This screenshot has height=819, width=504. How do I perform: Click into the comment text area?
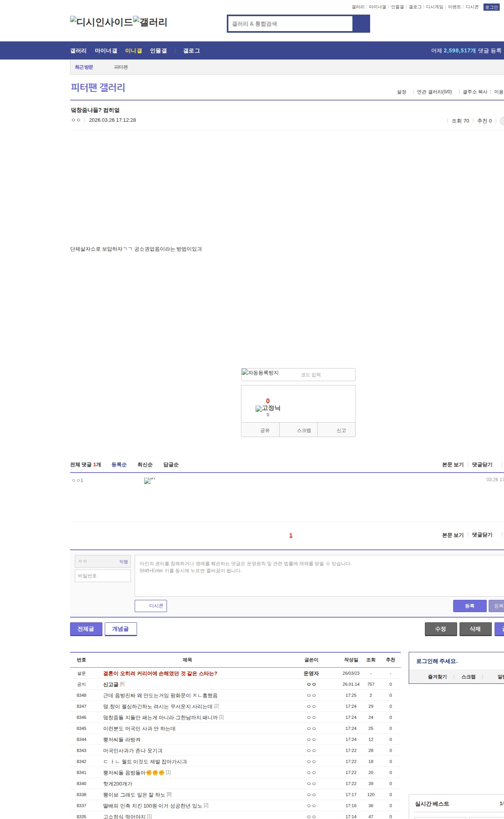(319, 576)
